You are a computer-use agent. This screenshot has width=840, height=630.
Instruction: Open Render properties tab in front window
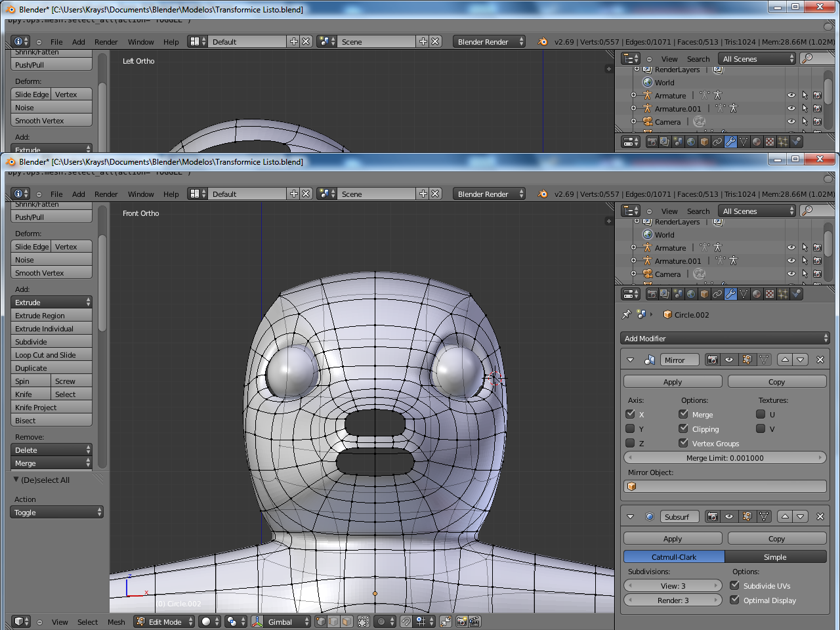[652, 294]
